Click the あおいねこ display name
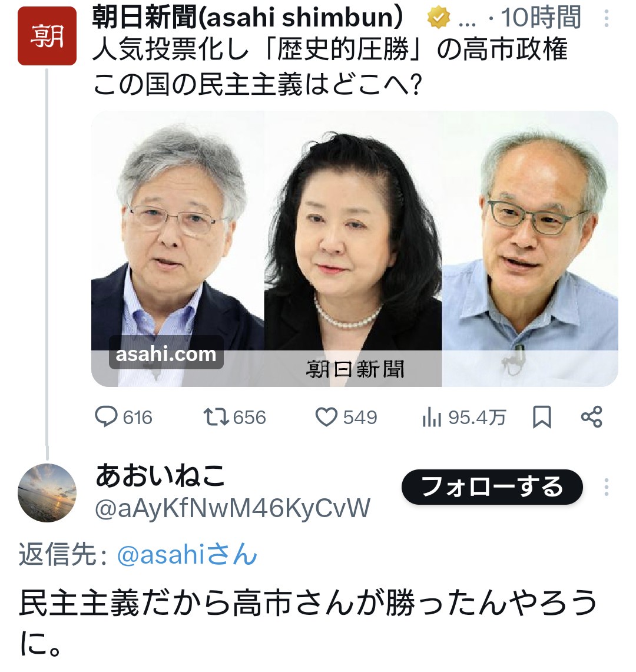The width and height of the screenshot is (636, 672). tap(160, 475)
